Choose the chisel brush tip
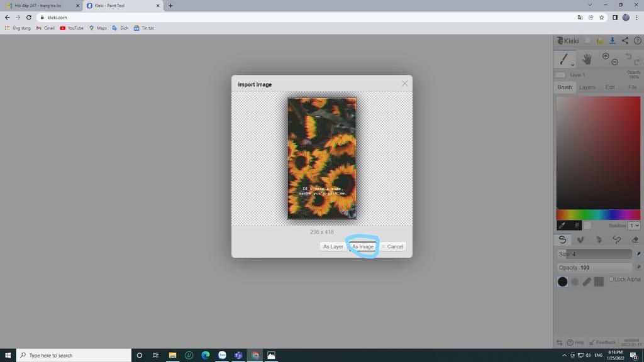This screenshot has height=362, width=644. 587,282
